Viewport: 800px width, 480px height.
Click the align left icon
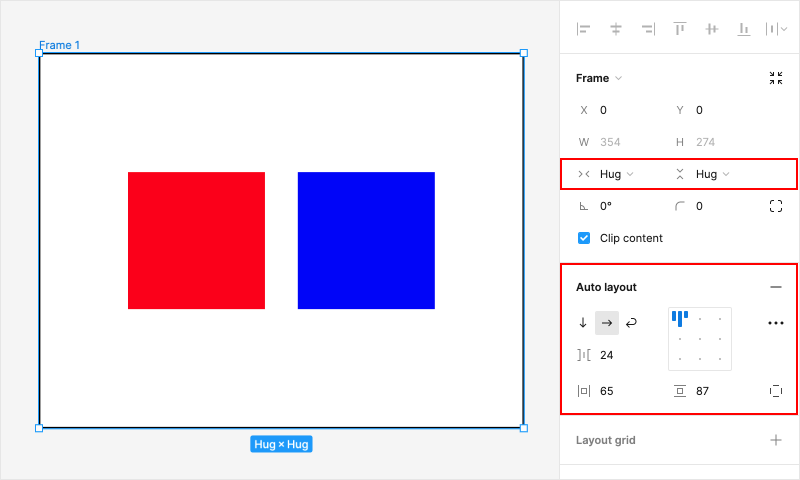tap(584, 29)
